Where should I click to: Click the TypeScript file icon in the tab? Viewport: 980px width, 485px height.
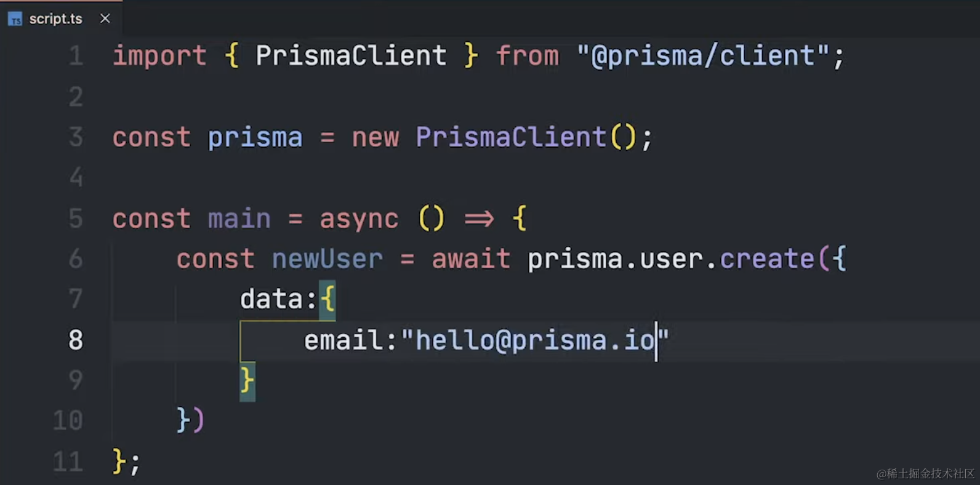coord(15,19)
